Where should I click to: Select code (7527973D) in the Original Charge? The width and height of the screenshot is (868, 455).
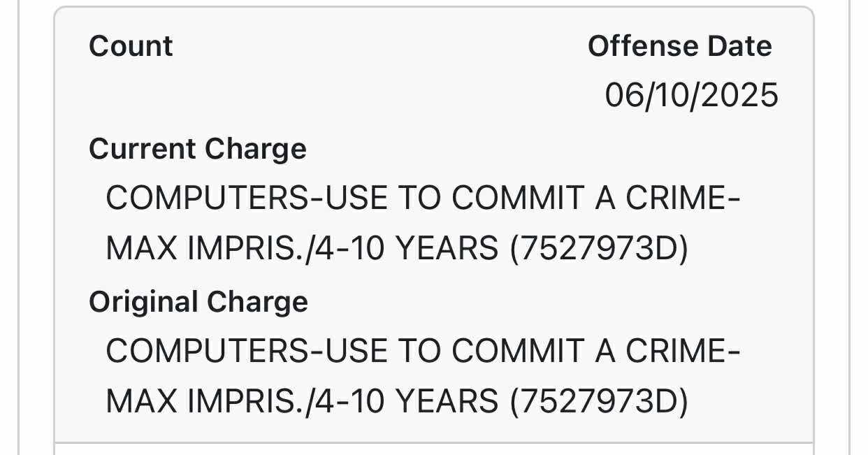pyautogui.click(x=600, y=401)
